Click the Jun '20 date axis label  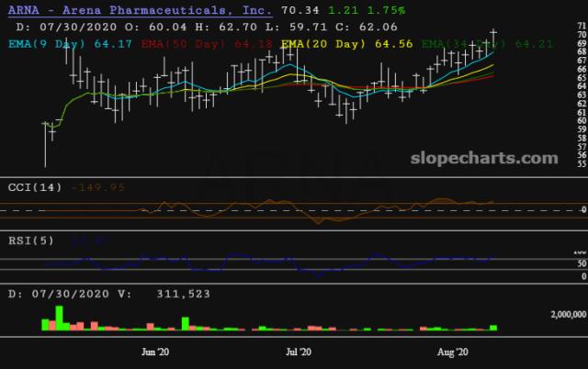coord(151,352)
